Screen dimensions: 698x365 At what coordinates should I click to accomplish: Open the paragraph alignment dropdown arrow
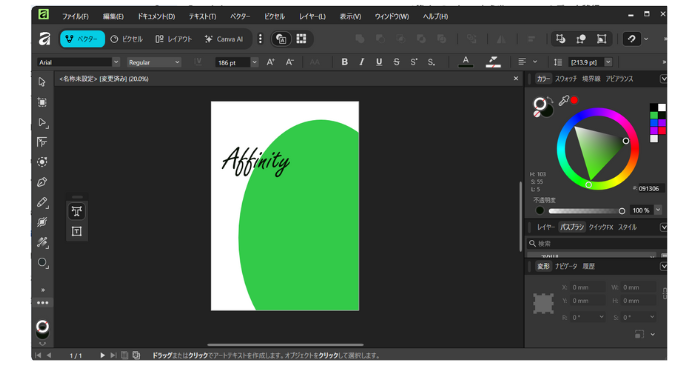click(535, 62)
